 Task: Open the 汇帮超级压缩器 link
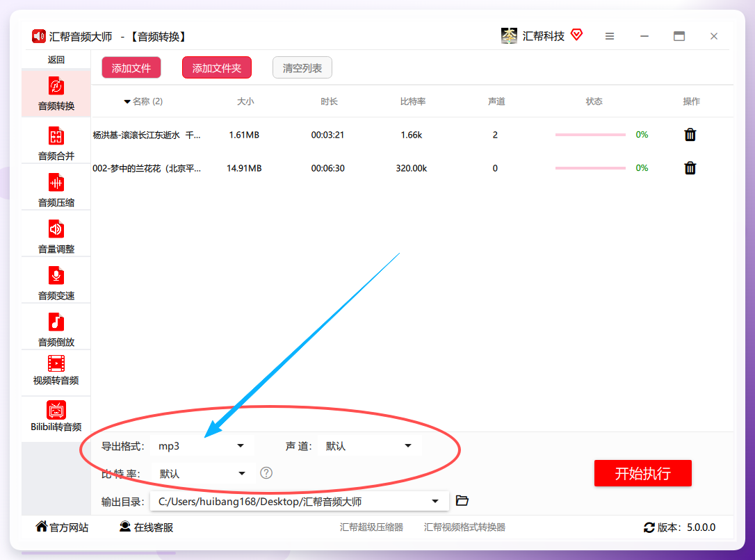pyautogui.click(x=371, y=527)
